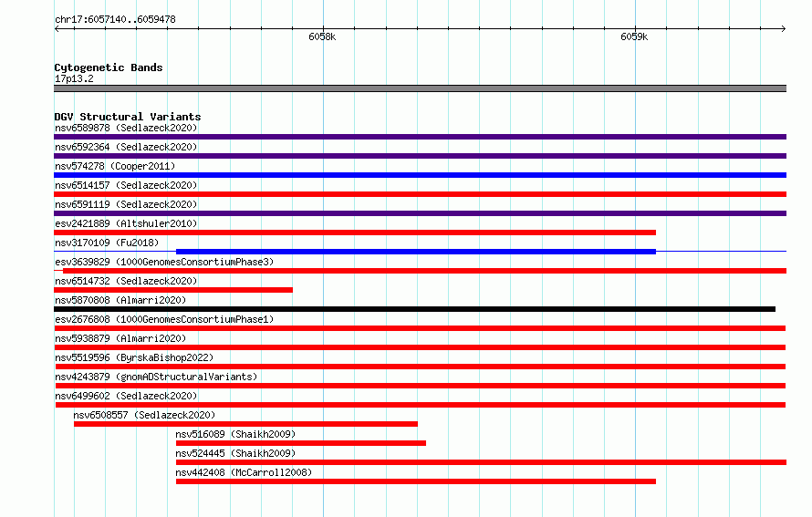This screenshot has width=812, height=517.
Task: Select the nsv5870808 (Almarri2020) label
Action: tap(120, 300)
